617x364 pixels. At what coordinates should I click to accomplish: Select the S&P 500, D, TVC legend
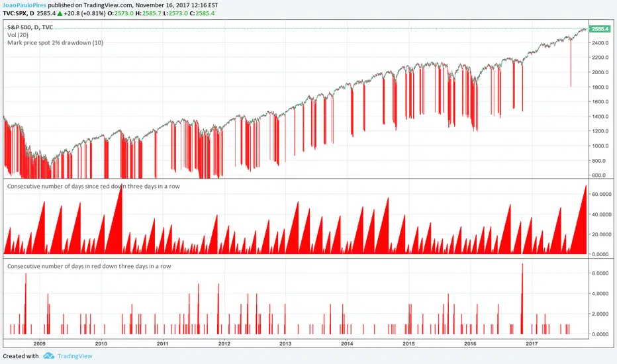pos(30,27)
